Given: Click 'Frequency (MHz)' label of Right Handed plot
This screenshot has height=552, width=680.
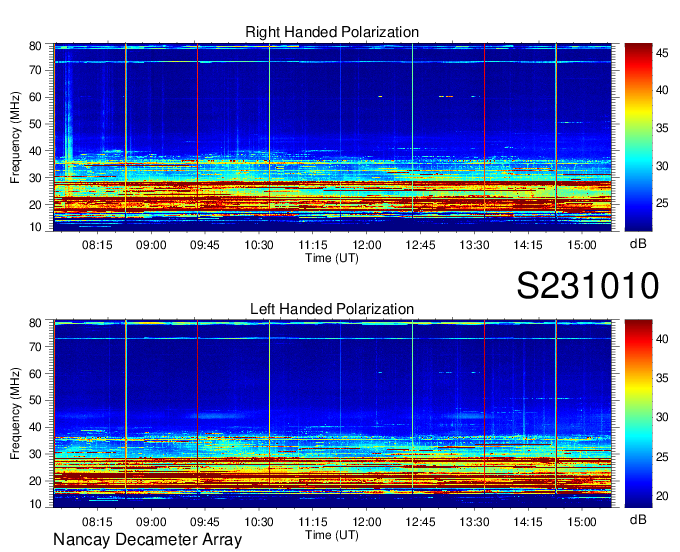Looking at the screenshot, I should point(15,137).
